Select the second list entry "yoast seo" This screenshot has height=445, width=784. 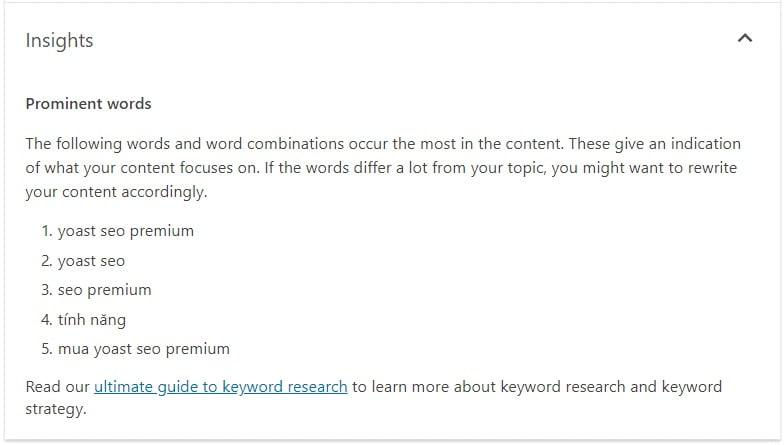click(x=91, y=261)
